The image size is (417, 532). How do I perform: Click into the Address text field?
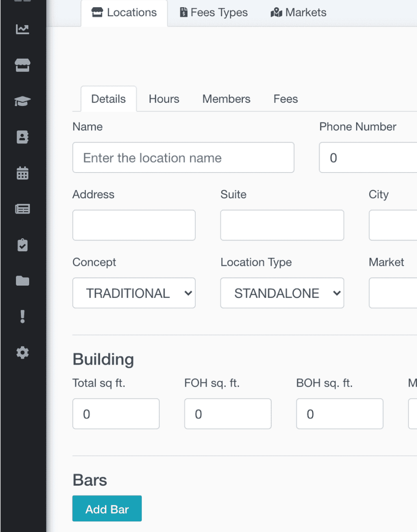(x=134, y=225)
